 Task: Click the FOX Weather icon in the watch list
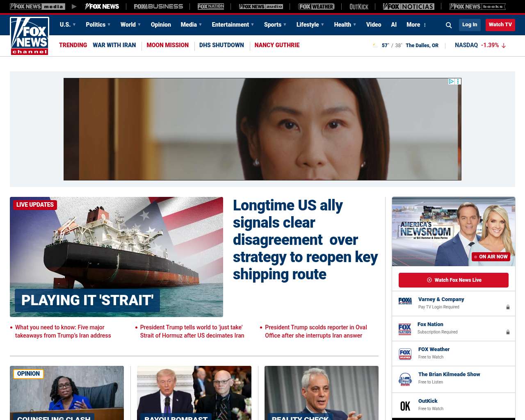click(x=405, y=354)
